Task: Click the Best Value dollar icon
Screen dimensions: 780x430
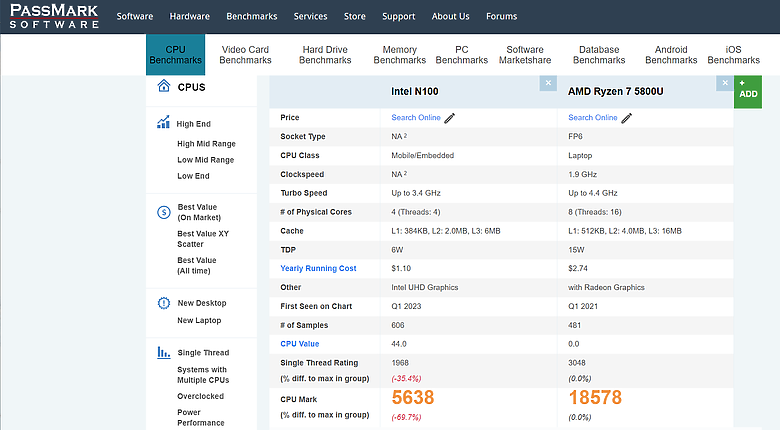Action: tap(164, 213)
